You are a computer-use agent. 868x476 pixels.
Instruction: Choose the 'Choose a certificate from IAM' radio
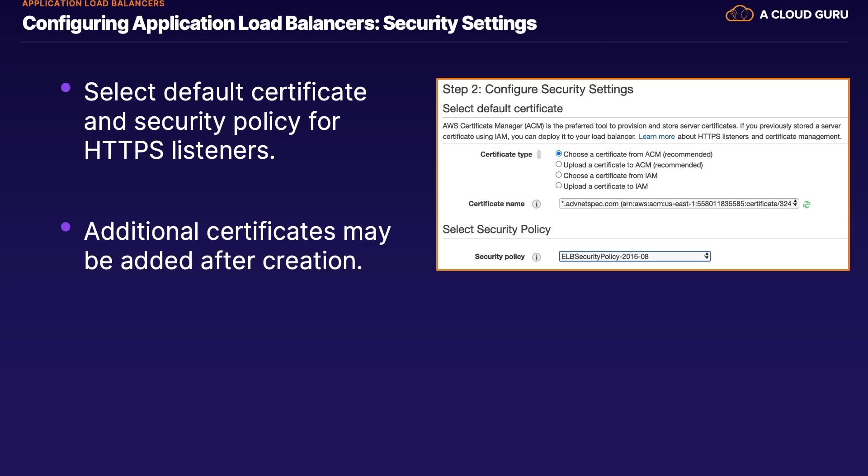pos(559,175)
